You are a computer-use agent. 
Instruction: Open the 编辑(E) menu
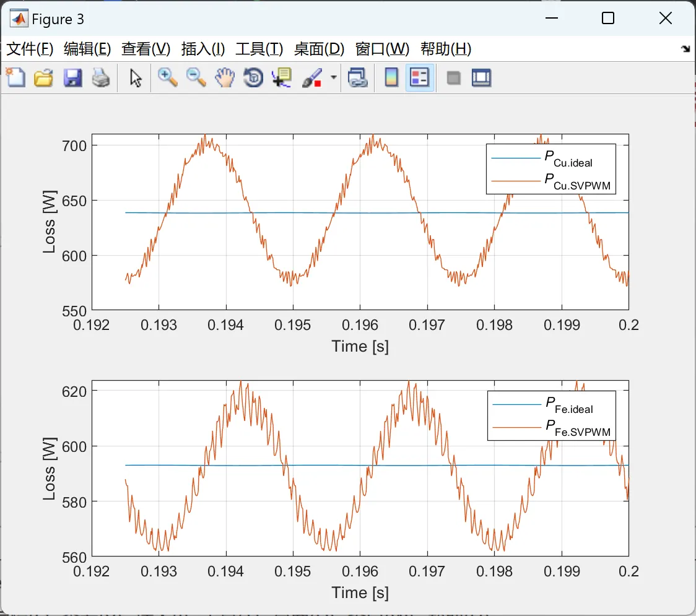87,49
